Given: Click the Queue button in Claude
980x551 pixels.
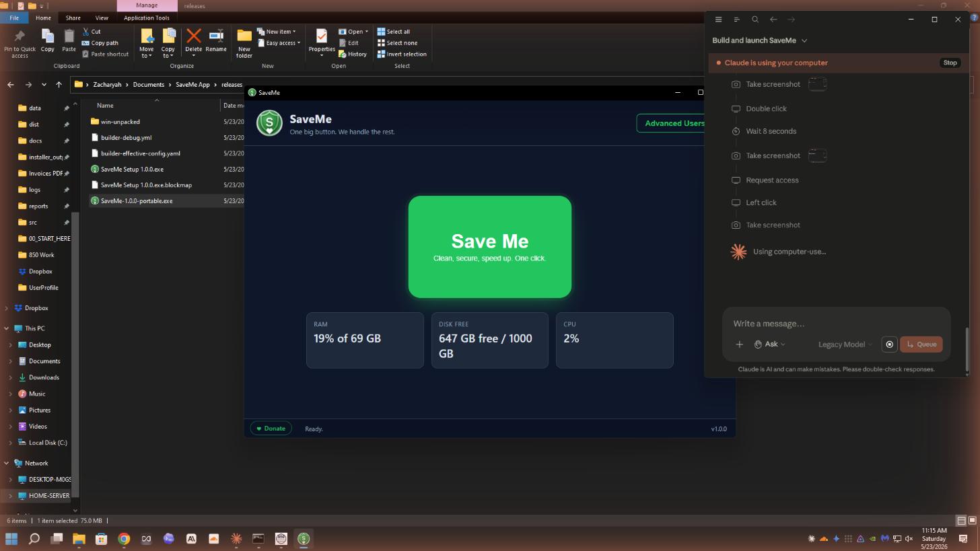Looking at the screenshot, I should tap(921, 344).
